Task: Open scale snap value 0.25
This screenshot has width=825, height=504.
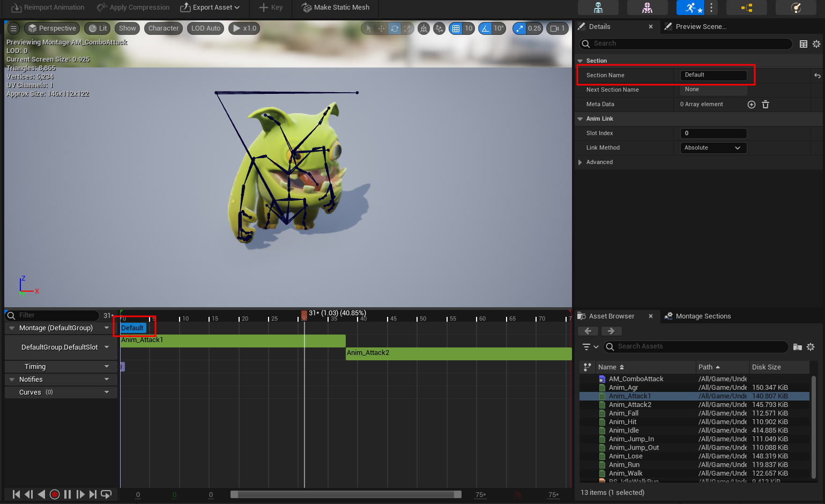Action: coord(534,28)
